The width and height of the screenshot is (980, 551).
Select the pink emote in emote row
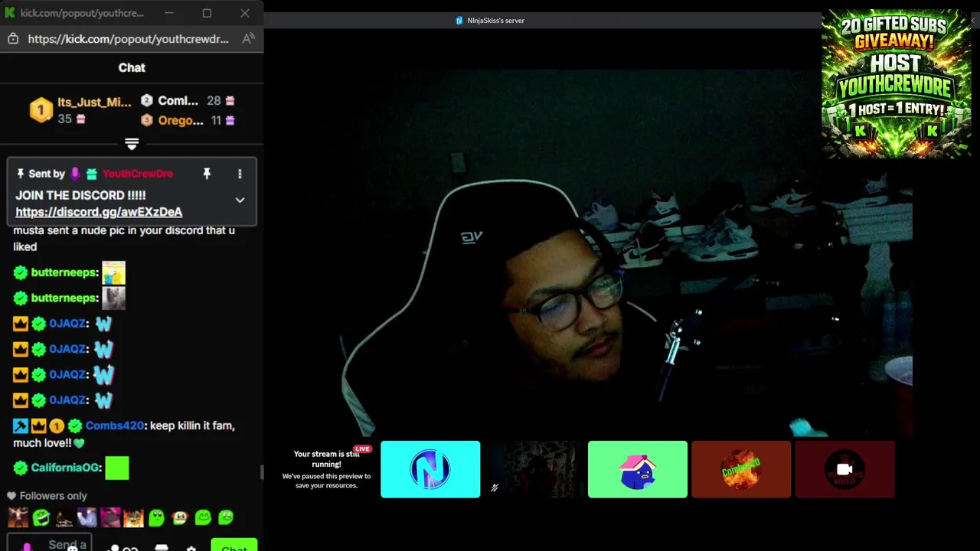point(110,518)
